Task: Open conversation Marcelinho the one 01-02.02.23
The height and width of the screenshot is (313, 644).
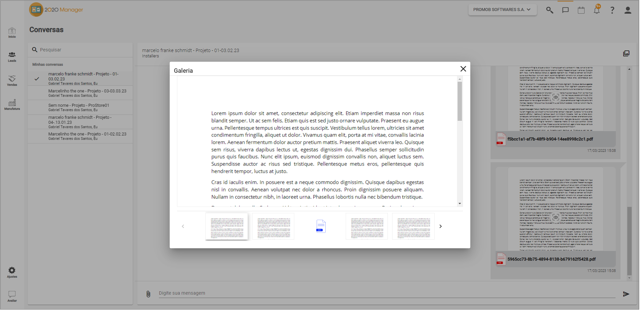Action: [x=80, y=136]
